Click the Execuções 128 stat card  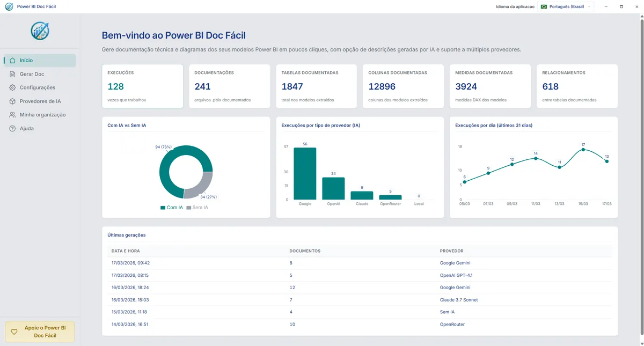[142, 86]
